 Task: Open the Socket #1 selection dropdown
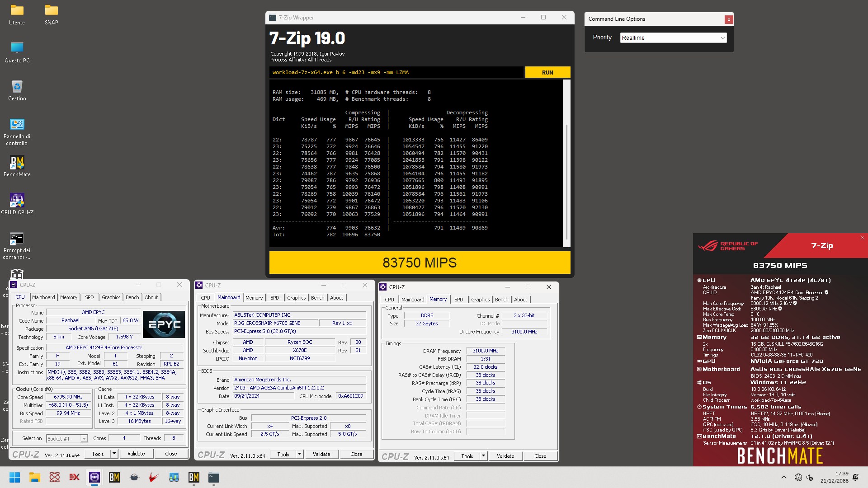[67, 439]
